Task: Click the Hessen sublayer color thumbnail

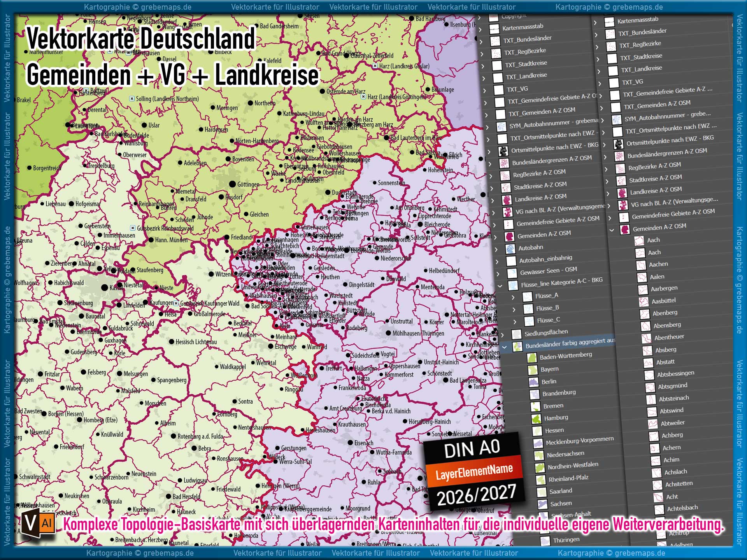Action: (537, 431)
